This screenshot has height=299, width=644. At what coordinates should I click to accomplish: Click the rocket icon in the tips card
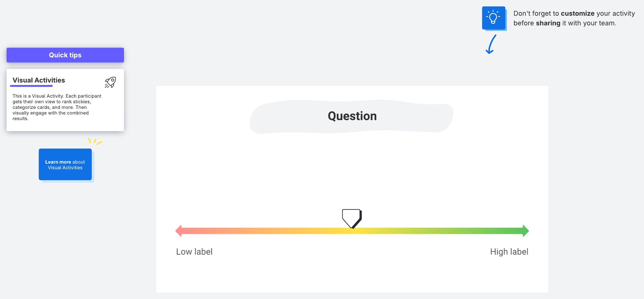tap(110, 82)
